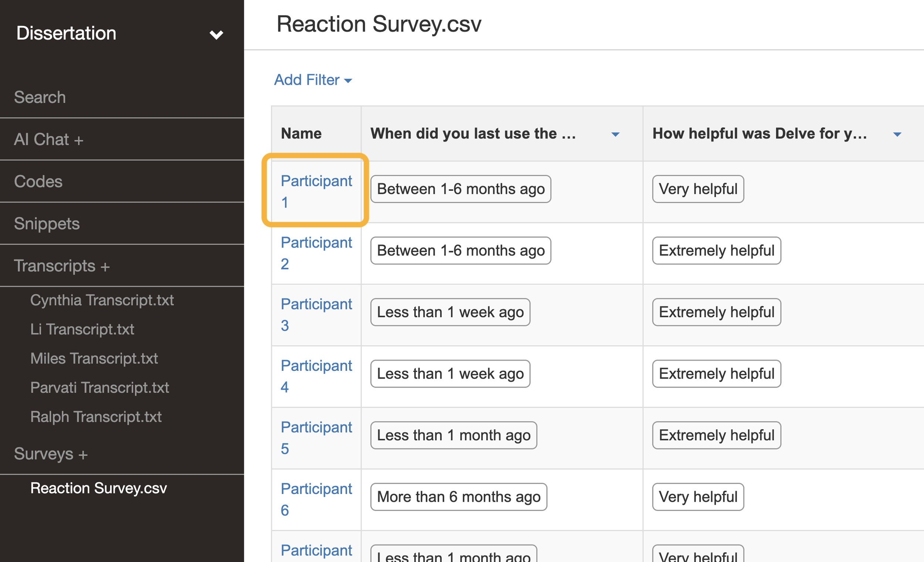Open Ralph Transcript.txt
This screenshot has height=562, width=924.
pyautogui.click(x=96, y=417)
